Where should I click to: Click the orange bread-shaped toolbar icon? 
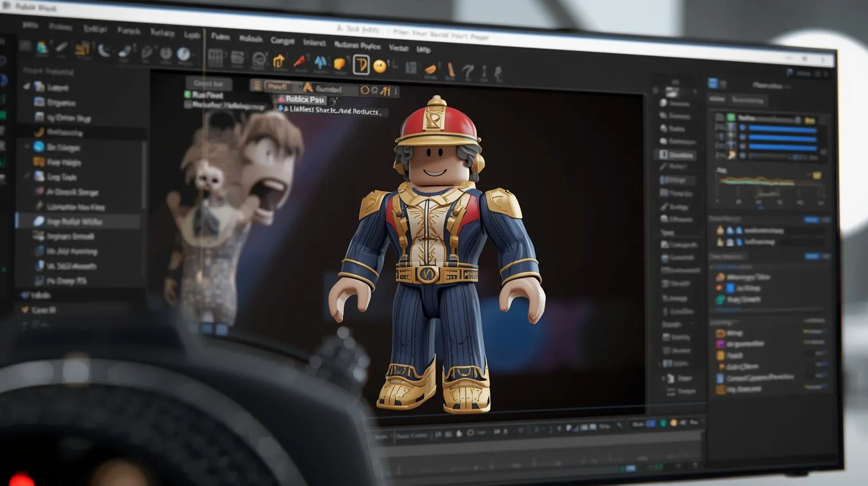[430, 69]
